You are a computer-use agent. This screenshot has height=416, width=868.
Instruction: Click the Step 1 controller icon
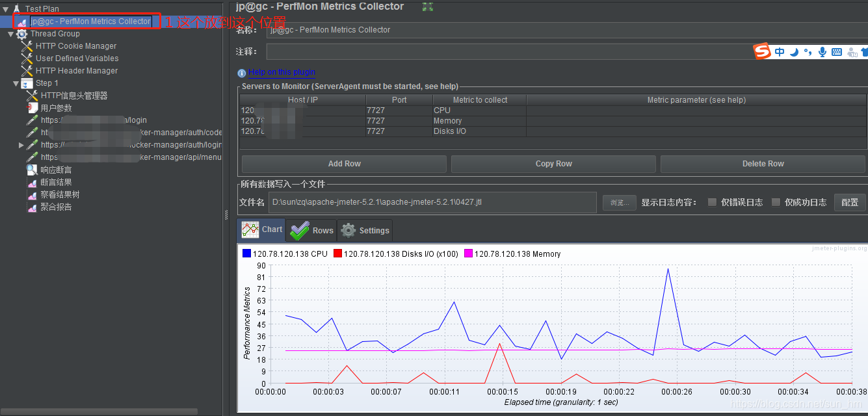point(27,83)
